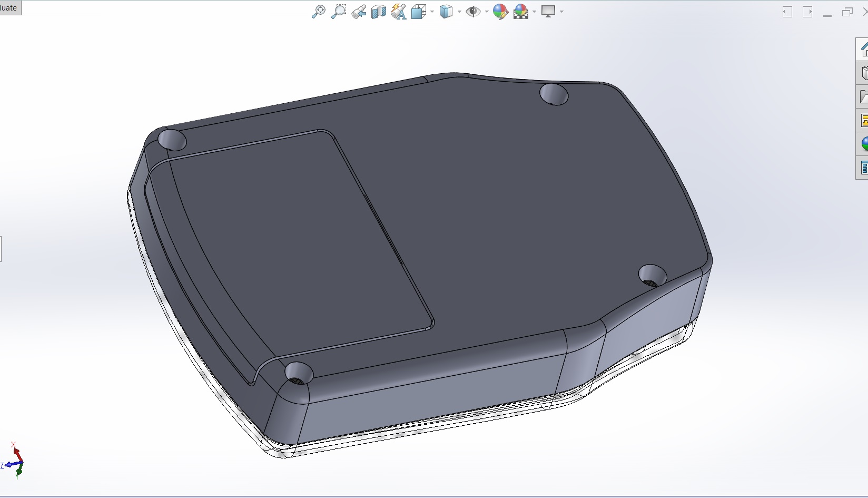868x498 pixels.
Task: Click the Hide/Show Items eye icon
Action: point(473,12)
